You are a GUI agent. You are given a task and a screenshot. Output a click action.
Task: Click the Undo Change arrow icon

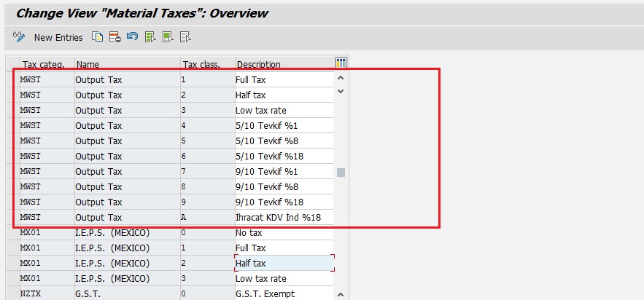click(x=132, y=36)
